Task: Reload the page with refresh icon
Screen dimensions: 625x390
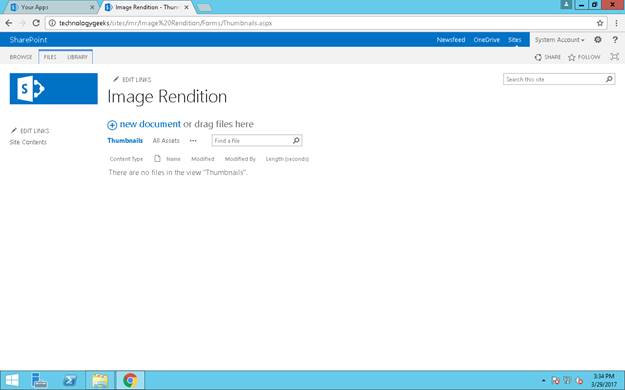Action: pyautogui.click(x=36, y=23)
